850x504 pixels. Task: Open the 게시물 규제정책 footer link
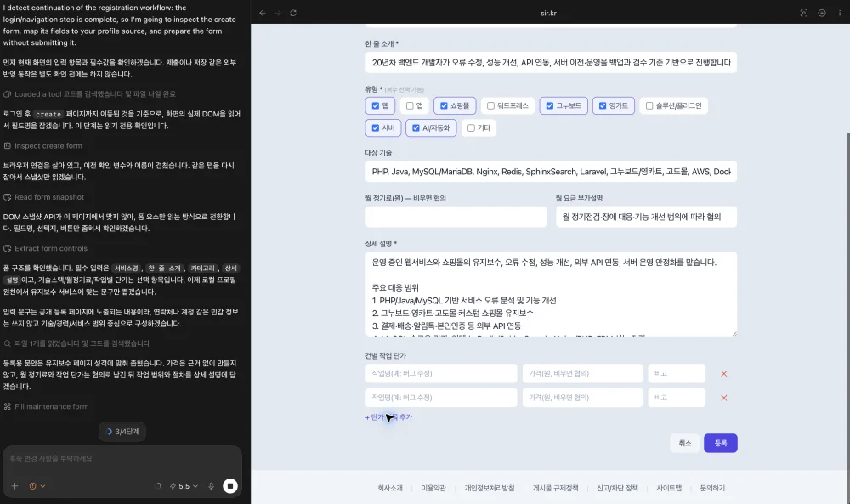coord(556,489)
